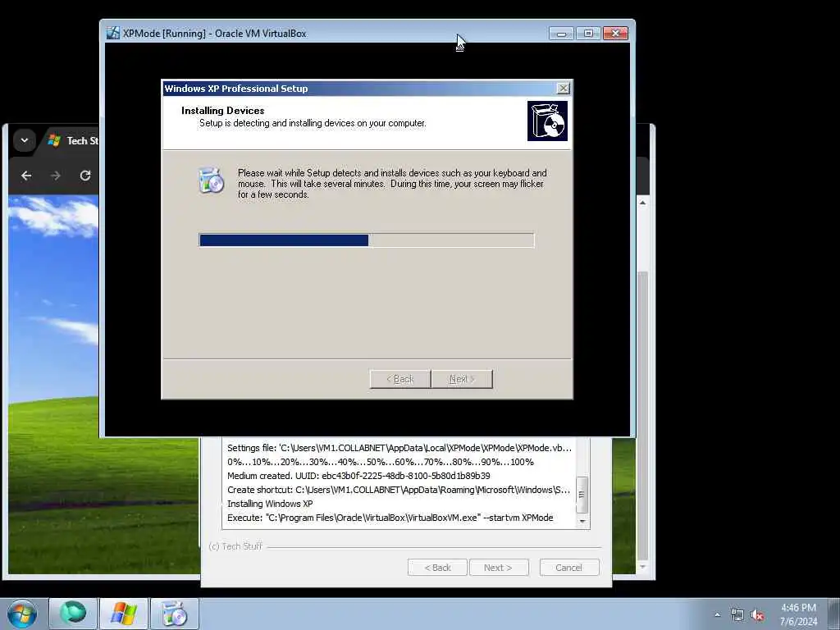The width and height of the screenshot is (840, 630).
Task: Open the browser tab list chevron
Action: [24, 140]
